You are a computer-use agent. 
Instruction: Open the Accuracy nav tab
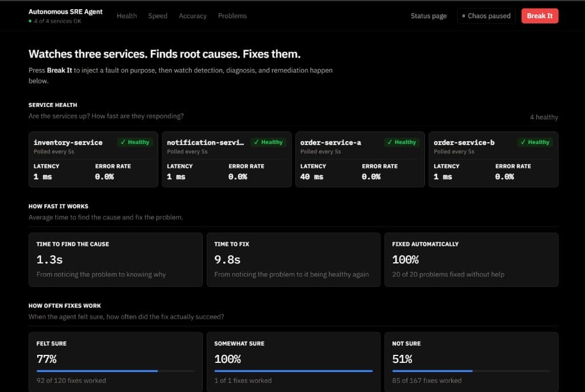[x=193, y=15]
